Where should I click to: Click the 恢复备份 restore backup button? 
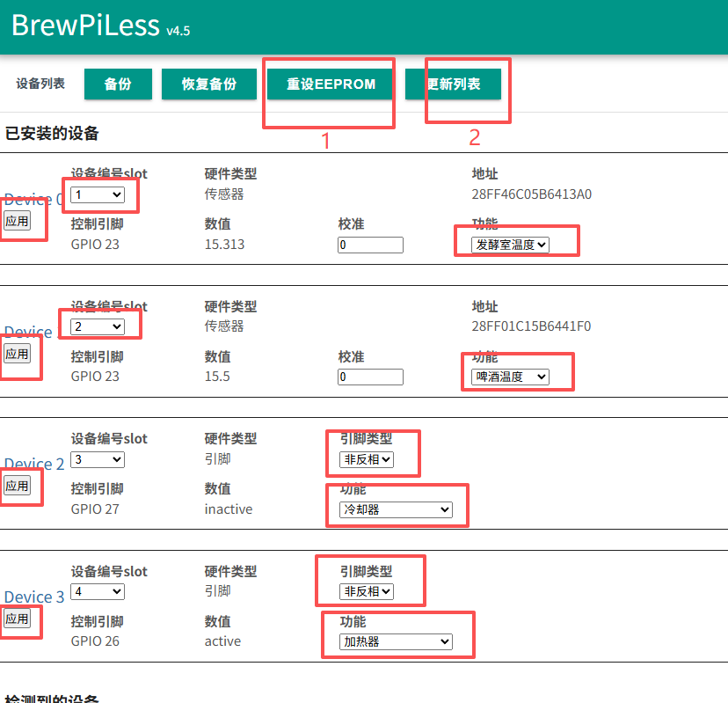tap(209, 84)
